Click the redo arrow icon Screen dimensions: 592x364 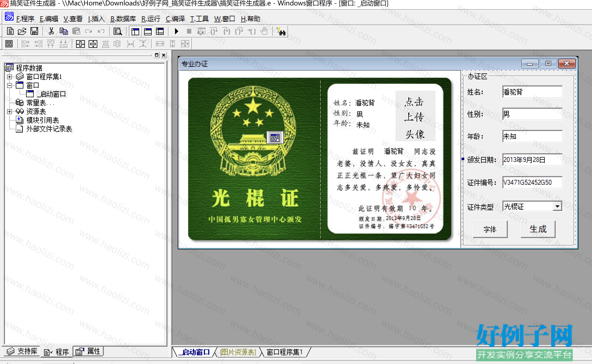coord(89,32)
